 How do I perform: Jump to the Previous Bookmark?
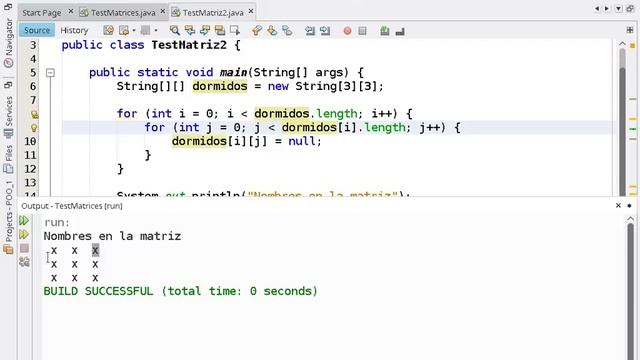(257, 30)
